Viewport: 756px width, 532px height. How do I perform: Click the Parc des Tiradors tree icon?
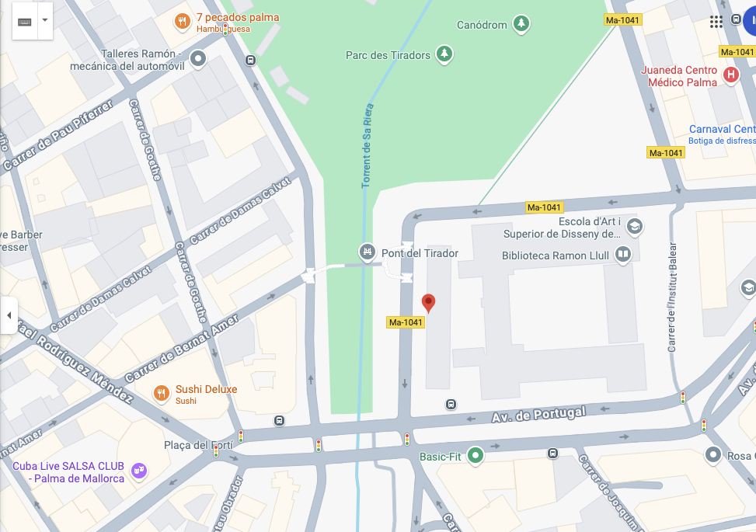point(444,54)
